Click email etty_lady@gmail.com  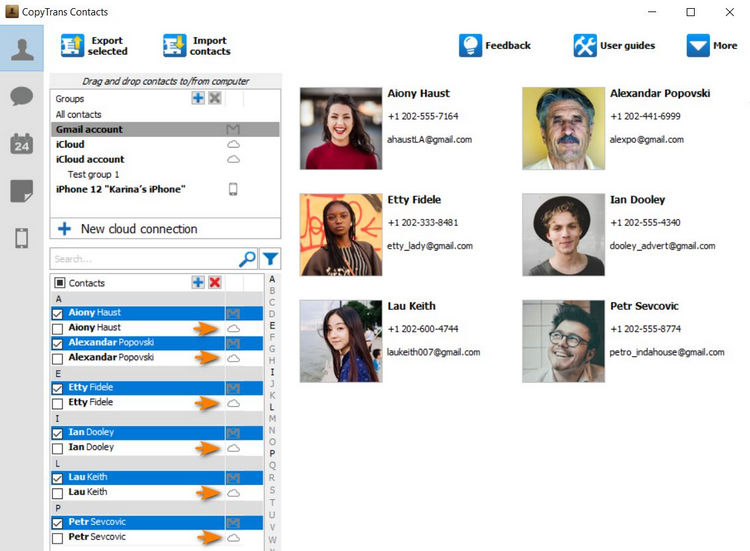pyautogui.click(x=430, y=246)
